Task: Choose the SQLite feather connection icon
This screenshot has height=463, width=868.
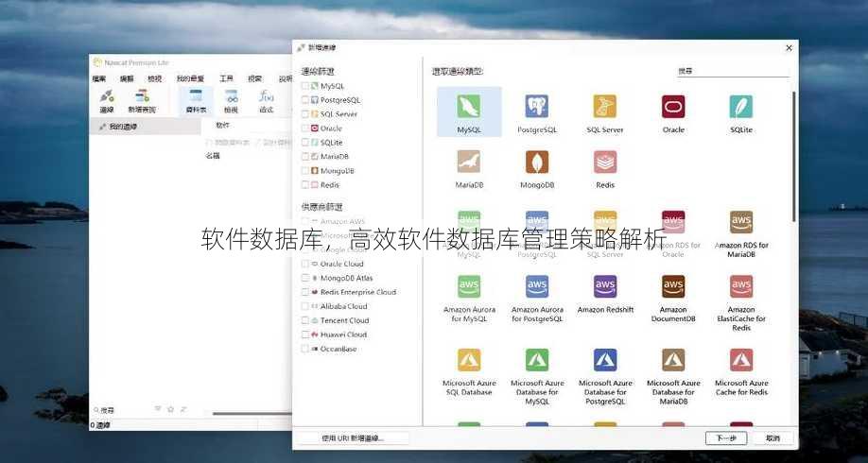Action: [x=740, y=106]
